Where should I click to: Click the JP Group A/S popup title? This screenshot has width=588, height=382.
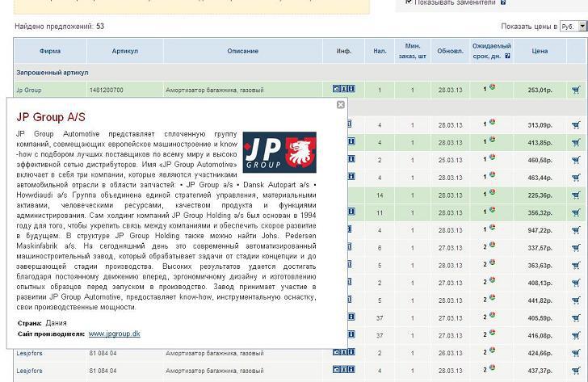point(51,117)
